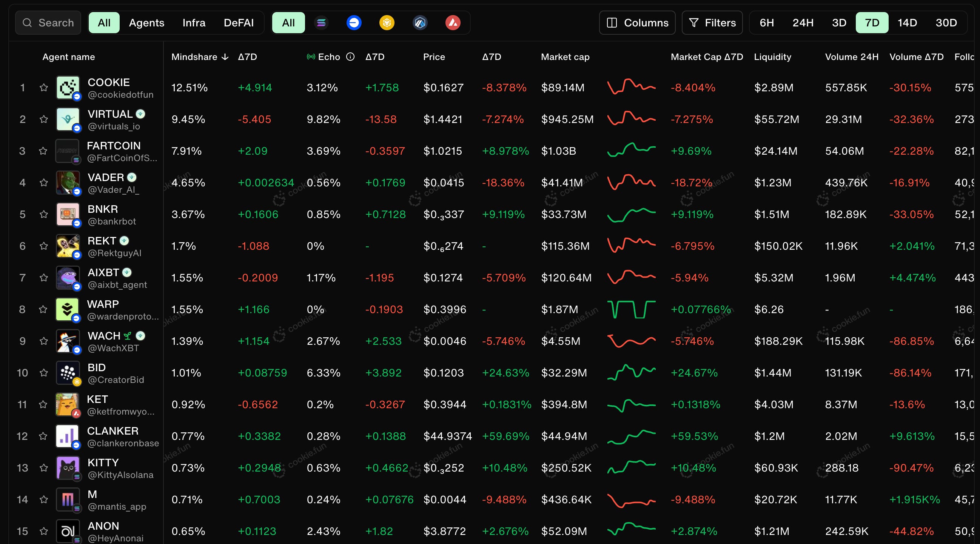Image resolution: width=980 pixels, height=544 pixels.
Task: Sort by Agent name column header
Action: (68, 57)
